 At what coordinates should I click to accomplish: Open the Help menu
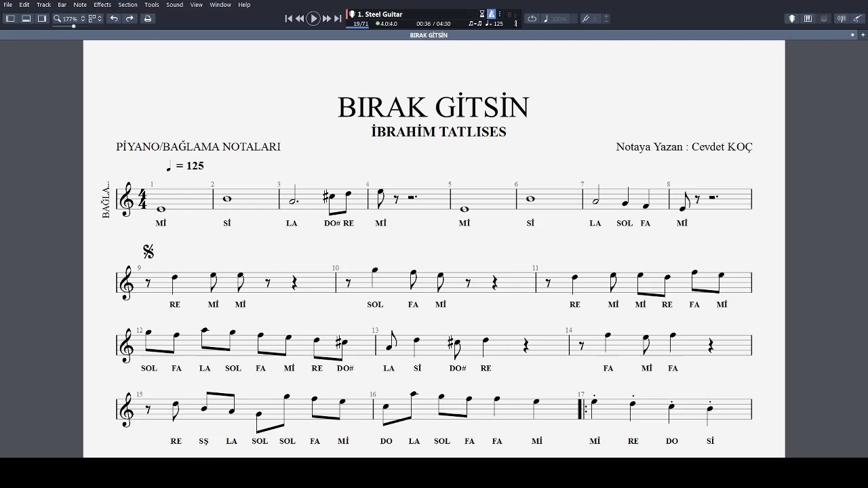point(244,5)
